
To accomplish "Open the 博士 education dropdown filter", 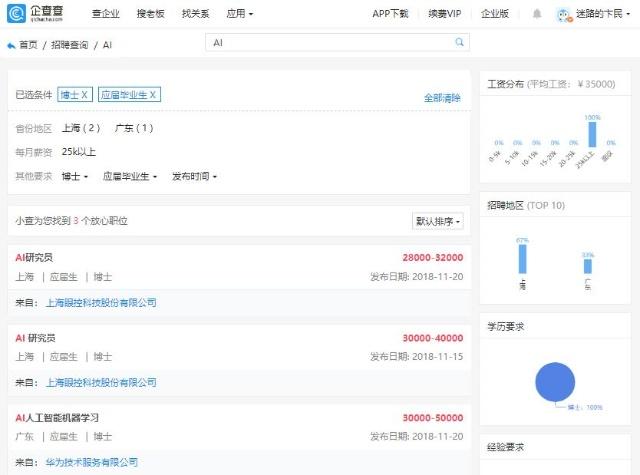I will (75, 176).
